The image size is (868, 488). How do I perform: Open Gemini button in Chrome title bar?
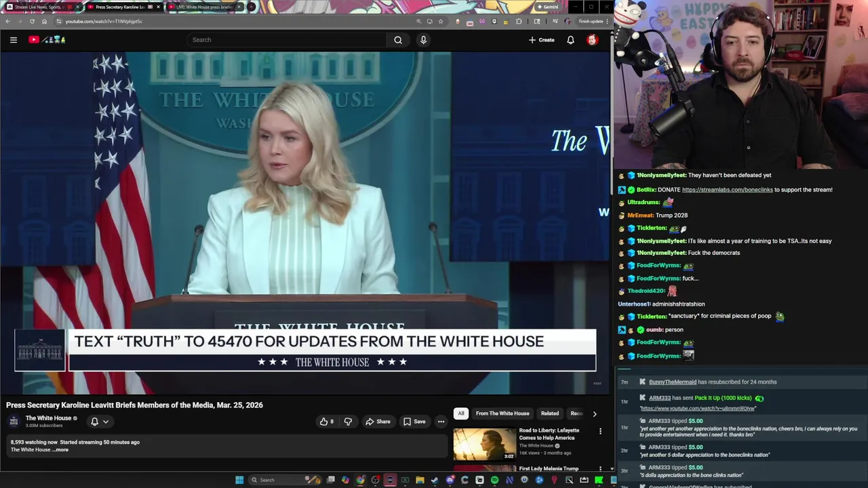[547, 7]
